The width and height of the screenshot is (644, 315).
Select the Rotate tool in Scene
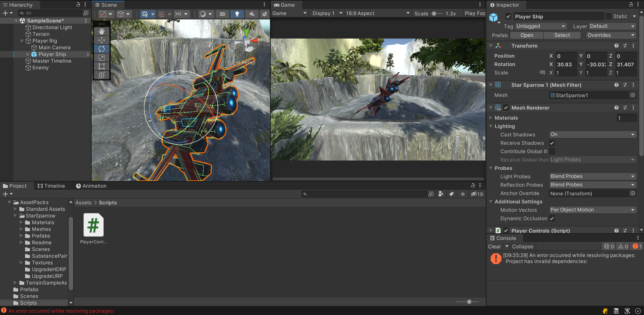click(x=102, y=49)
